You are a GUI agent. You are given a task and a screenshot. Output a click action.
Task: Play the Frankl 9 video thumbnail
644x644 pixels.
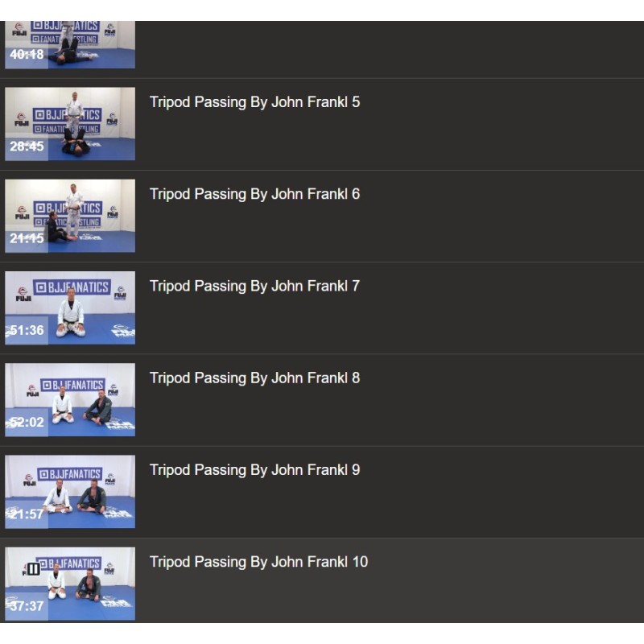point(70,492)
